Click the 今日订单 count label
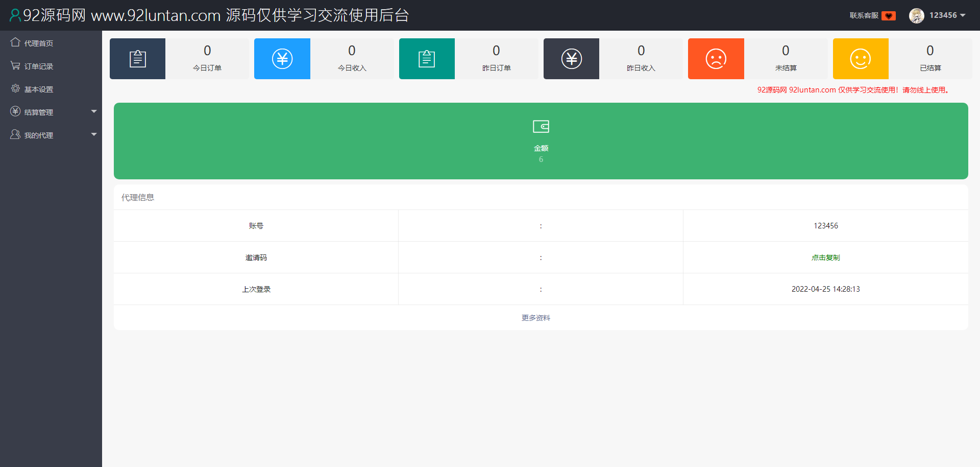This screenshot has height=467, width=980. pos(207,68)
